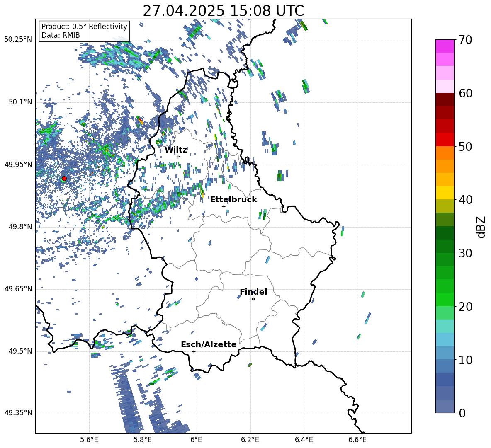Click the 49.35°N latitude label
This screenshot has width=491, height=448.
click(18, 413)
